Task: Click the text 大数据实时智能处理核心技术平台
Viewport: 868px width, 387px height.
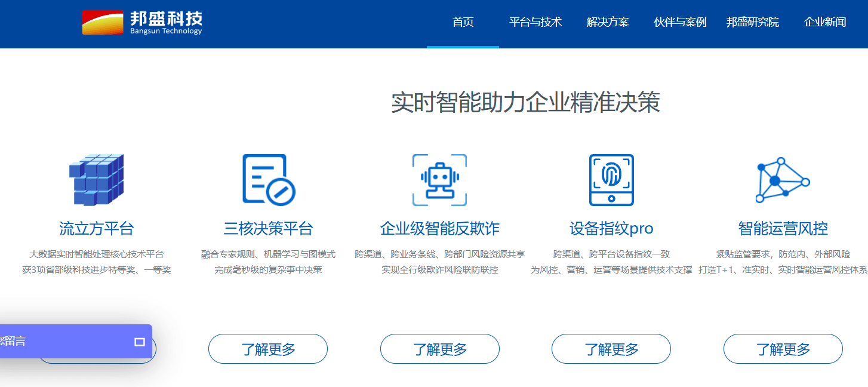Action: [97, 254]
